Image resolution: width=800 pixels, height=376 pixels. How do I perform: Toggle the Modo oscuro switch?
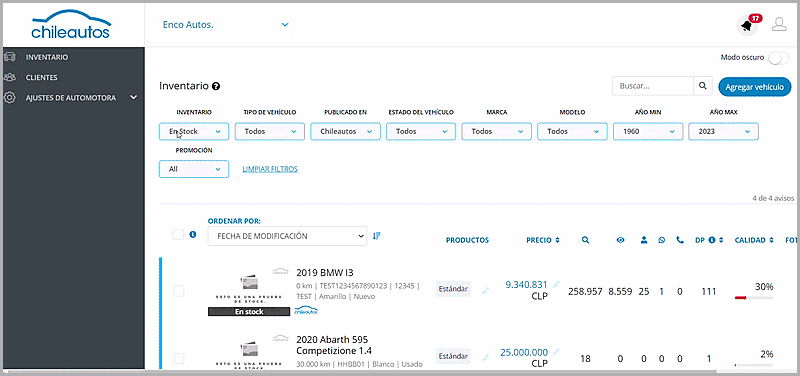click(779, 58)
